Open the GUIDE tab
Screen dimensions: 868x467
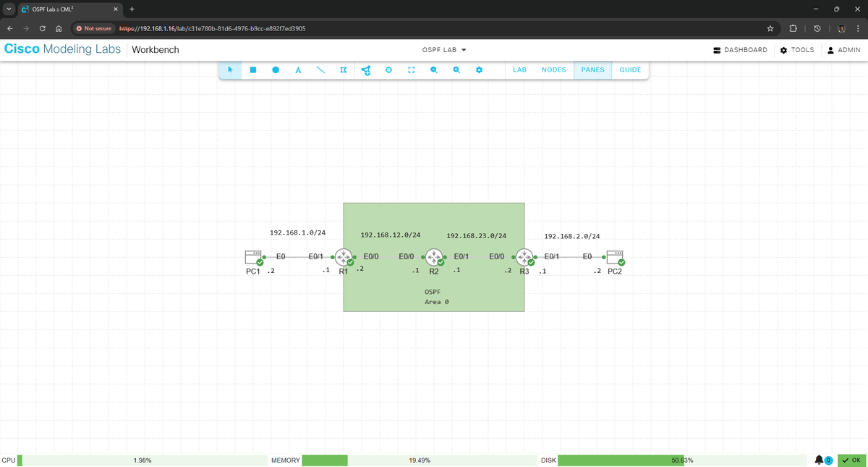click(x=630, y=70)
